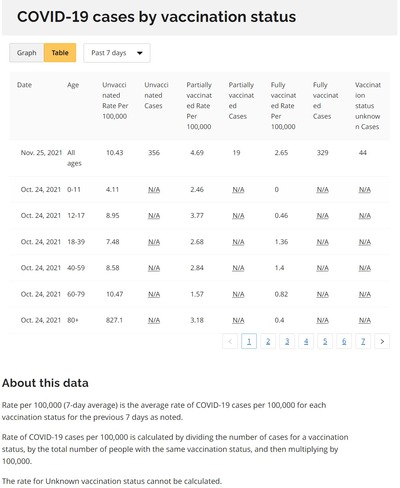The height and width of the screenshot is (488, 400).
Task: Switch to the Graph view tab
Action: (x=26, y=53)
